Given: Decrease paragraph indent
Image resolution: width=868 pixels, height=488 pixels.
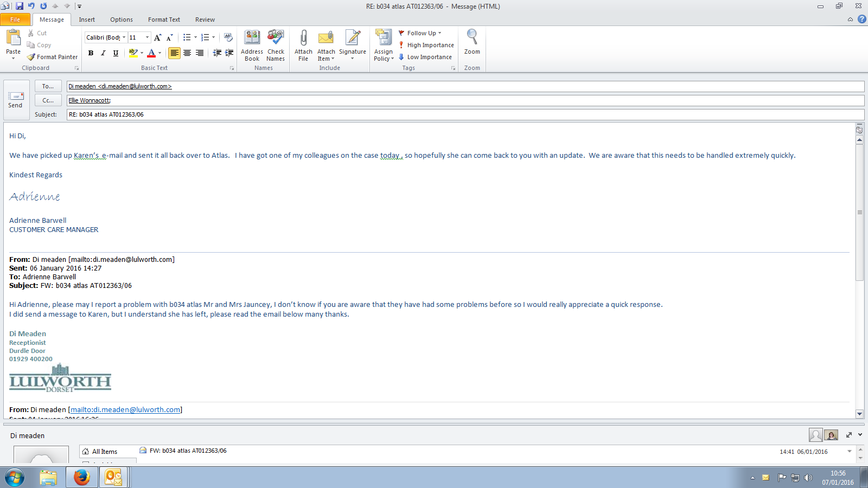Looking at the screenshot, I should pyautogui.click(x=217, y=53).
